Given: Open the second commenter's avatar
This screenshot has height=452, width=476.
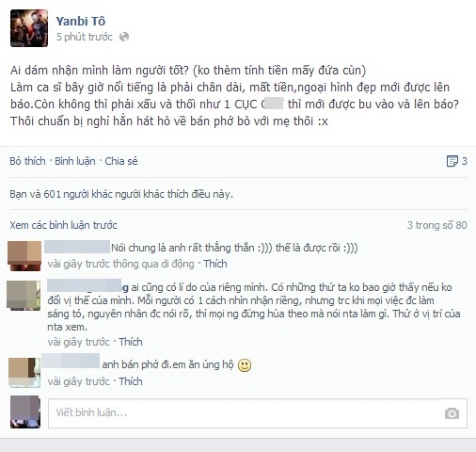Looking at the screenshot, I should coord(24,296).
